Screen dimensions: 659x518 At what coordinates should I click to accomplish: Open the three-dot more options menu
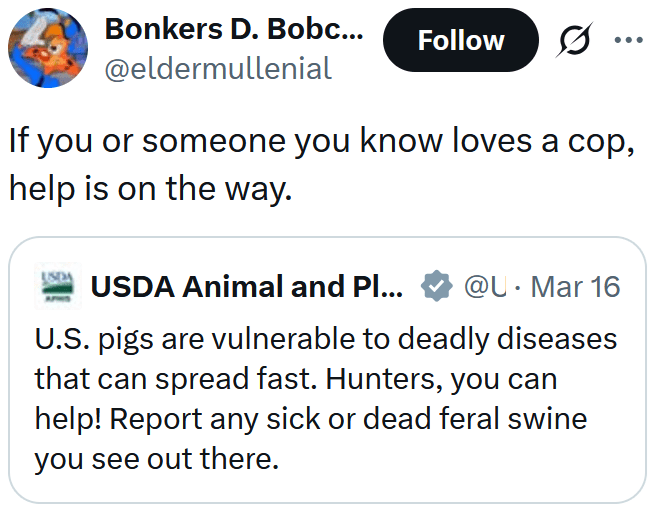pyautogui.click(x=629, y=41)
